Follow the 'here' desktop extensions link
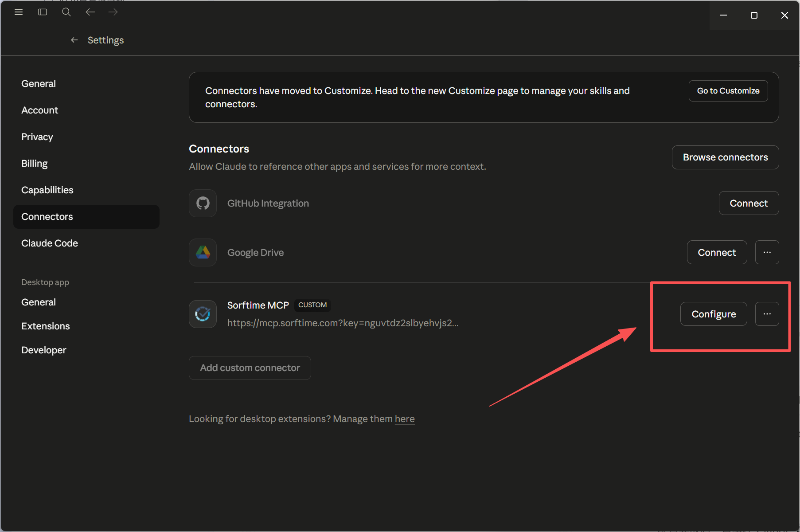The height and width of the screenshot is (532, 800). click(x=405, y=419)
